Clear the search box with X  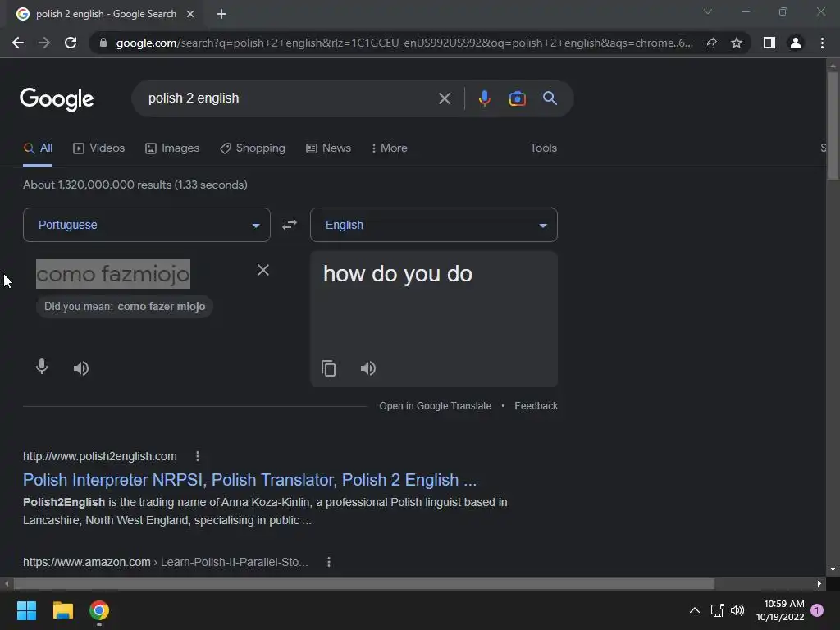coord(444,98)
